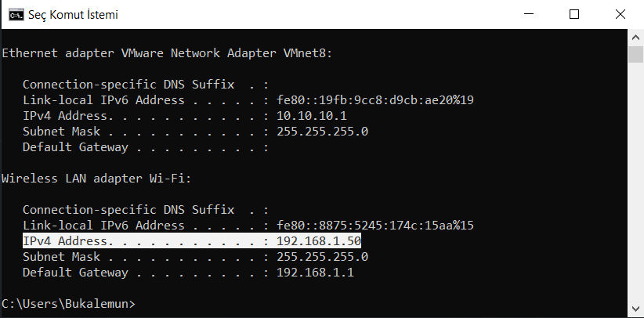The image size is (644, 318).
Task: Click the VMnet8 subnet mask 255.255.255.0
Action: (323, 132)
